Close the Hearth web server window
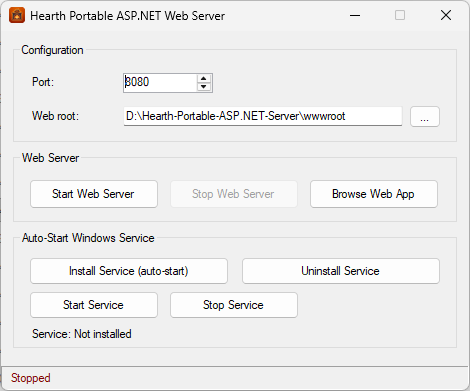470x391 pixels. [x=446, y=15]
